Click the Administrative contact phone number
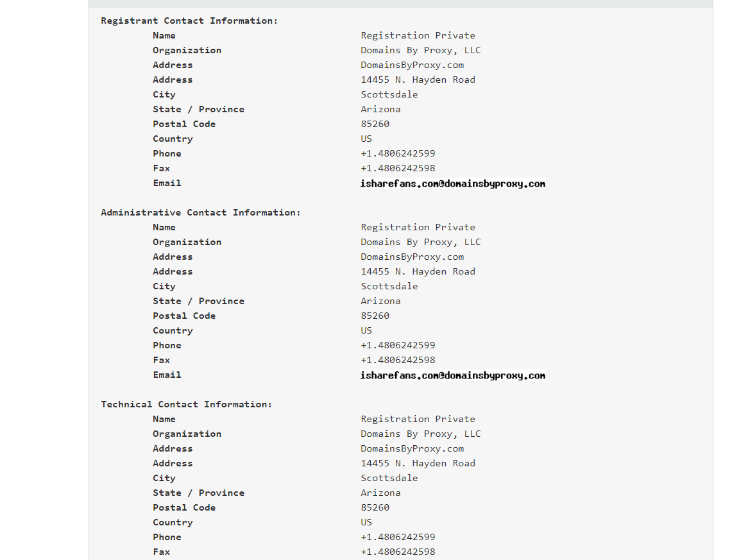This screenshot has height=560, width=748. click(x=398, y=345)
